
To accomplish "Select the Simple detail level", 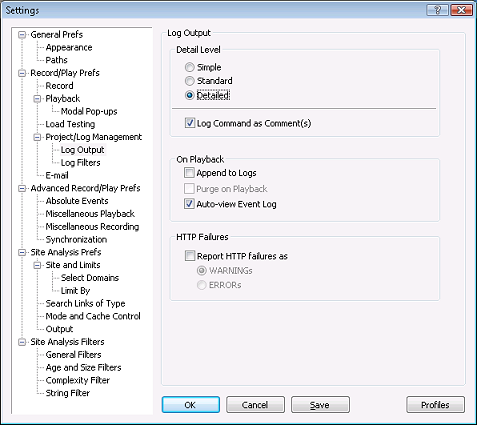I will (x=190, y=67).
